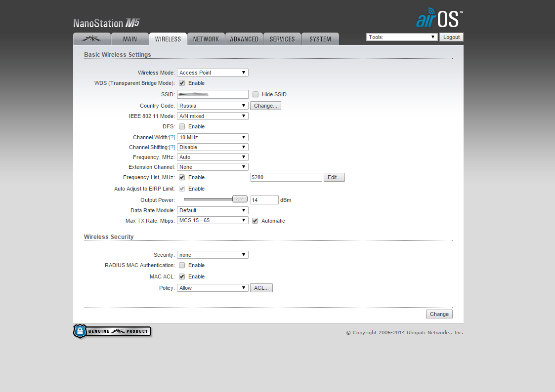Image resolution: width=555 pixels, height=392 pixels.
Task: Uncheck Automatic Max TX Rate
Action: (x=255, y=221)
